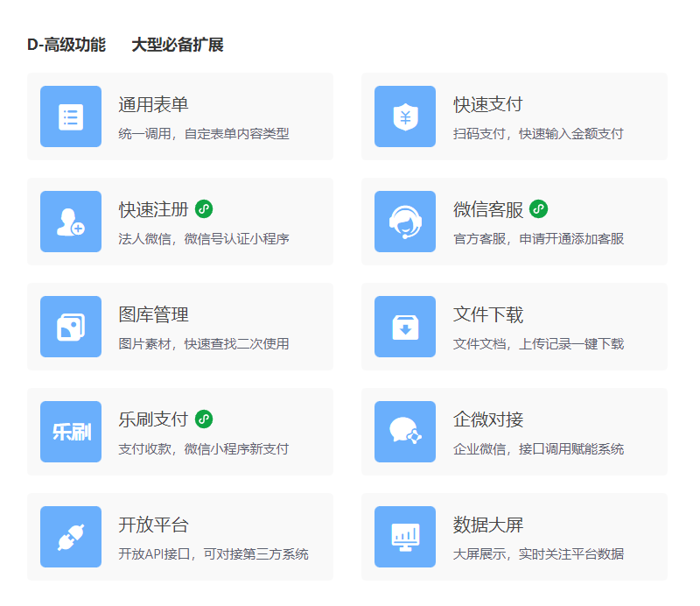Select the 乐刷 payment logo icon
Screen dimensions: 700x606
(71, 432)
